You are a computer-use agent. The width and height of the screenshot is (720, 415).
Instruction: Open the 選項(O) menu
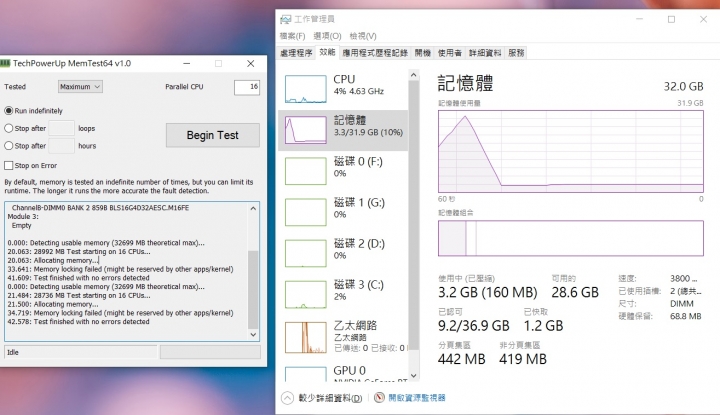point(327,36)
